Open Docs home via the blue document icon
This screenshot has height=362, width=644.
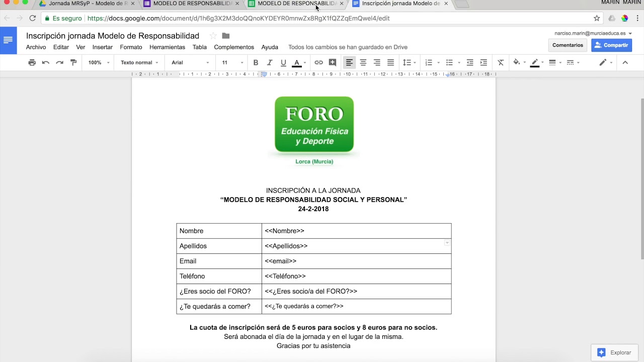click(8, 40)
